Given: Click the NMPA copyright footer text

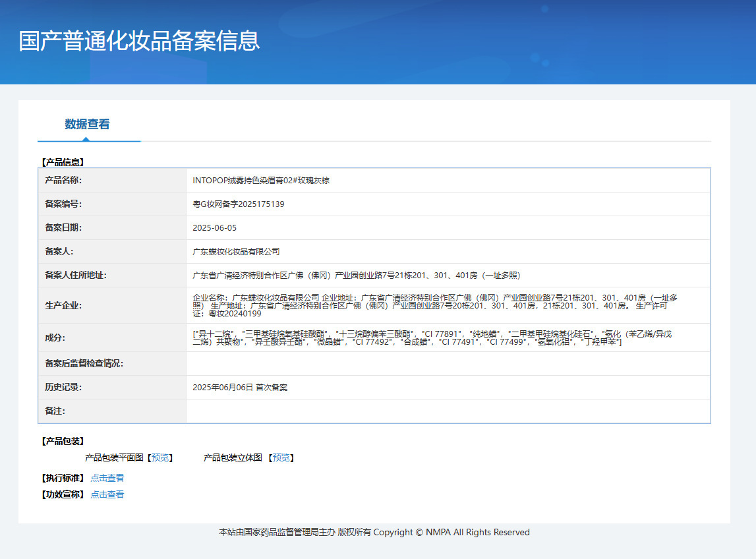Looking at the screenshot, I should point(374,532).
